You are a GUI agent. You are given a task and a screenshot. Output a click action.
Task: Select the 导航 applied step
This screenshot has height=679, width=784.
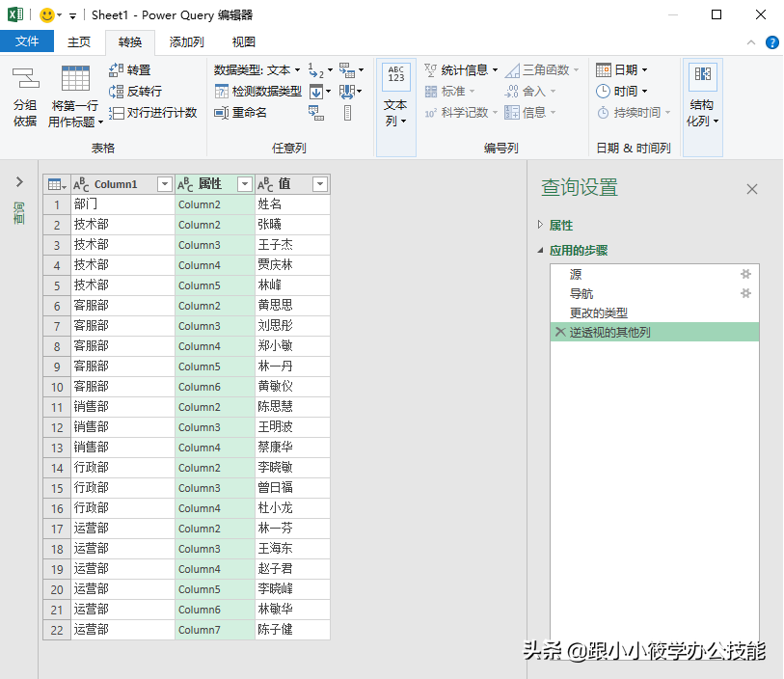655,293
